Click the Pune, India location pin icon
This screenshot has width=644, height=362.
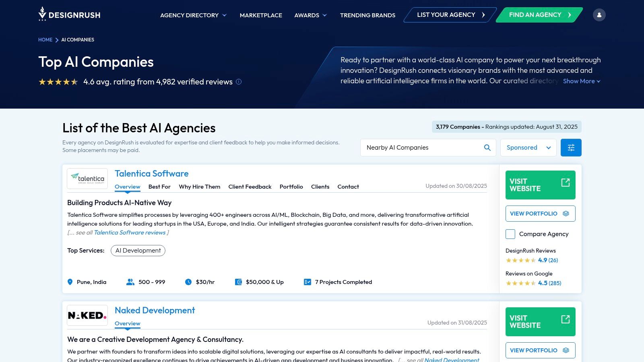pos(70,282)
